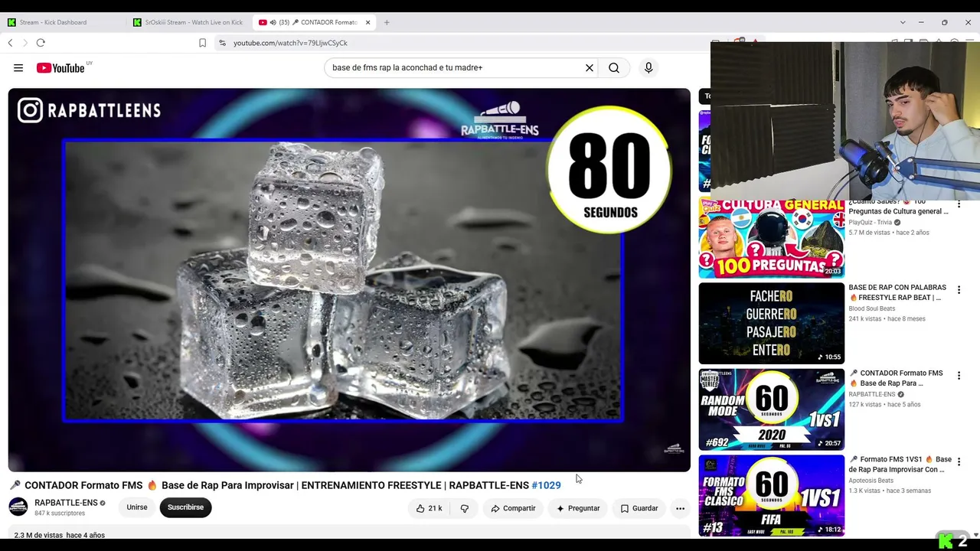Image resolution: width=980 pixels, height=551 pixels.
Task: Minimize the browser window
Action: click(921, 22)
